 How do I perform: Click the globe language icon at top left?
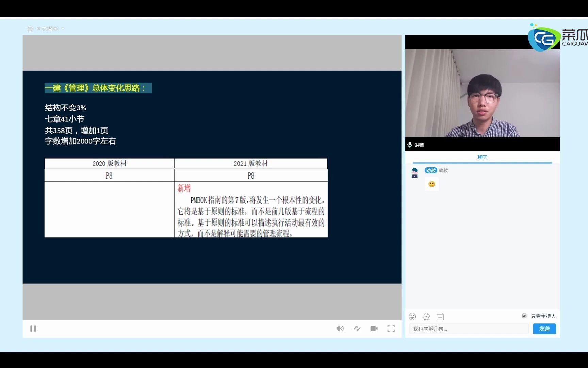coord(30,29)
